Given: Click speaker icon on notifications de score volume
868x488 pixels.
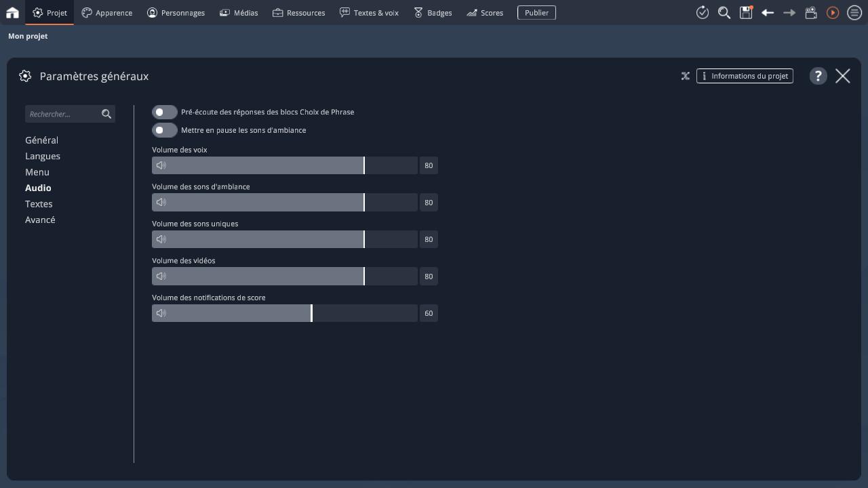Looking at the screenshot, I should coord(161,313).
